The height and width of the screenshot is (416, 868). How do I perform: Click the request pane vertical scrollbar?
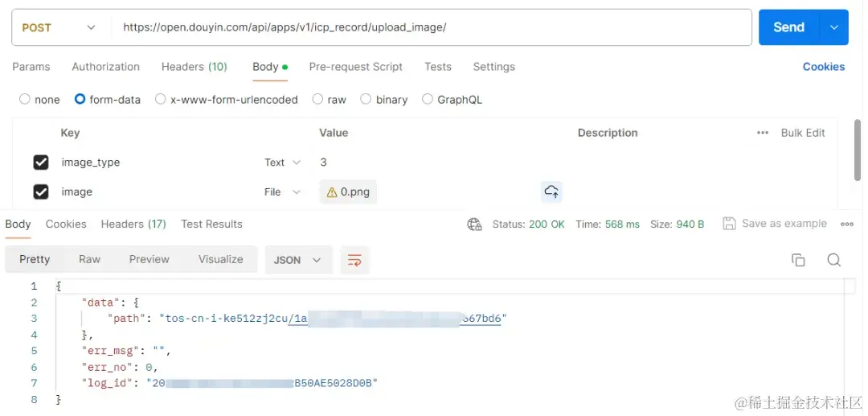coord(858,150)
